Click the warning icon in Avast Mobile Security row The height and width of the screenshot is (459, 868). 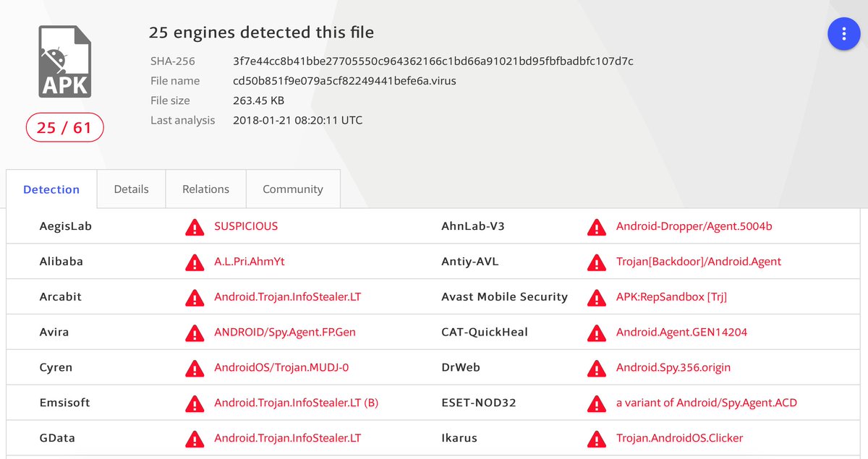[x=597, y=298]
